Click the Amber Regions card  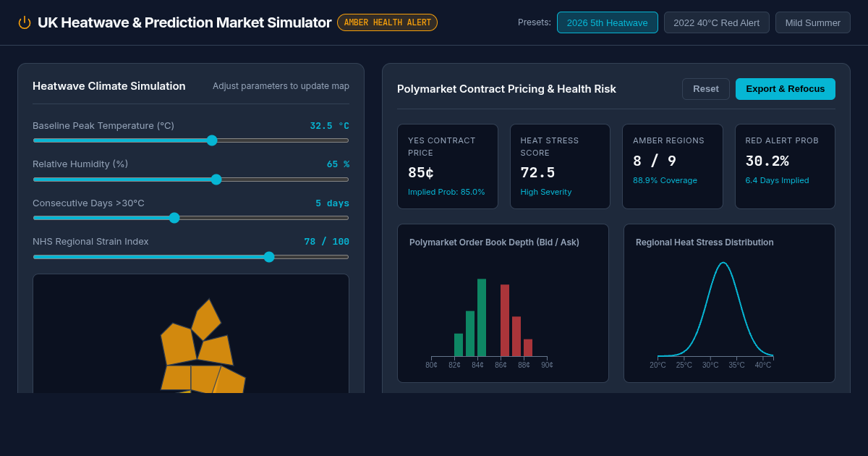tap(673, 166)
